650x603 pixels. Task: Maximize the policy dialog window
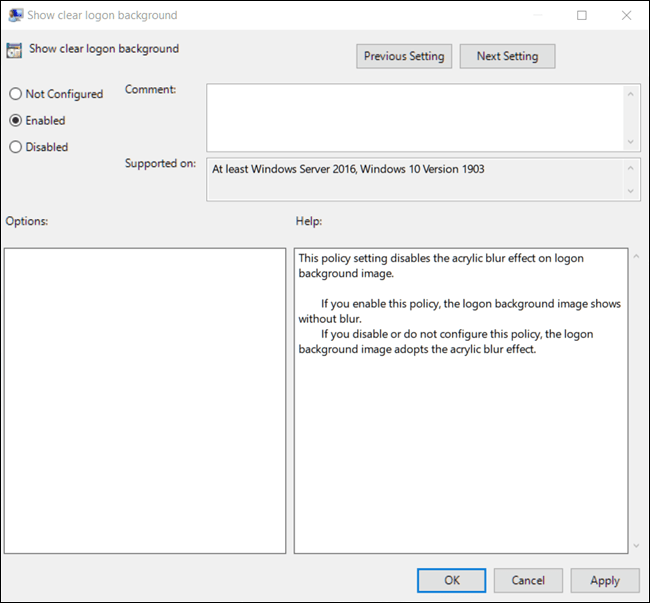click(582, 15)
